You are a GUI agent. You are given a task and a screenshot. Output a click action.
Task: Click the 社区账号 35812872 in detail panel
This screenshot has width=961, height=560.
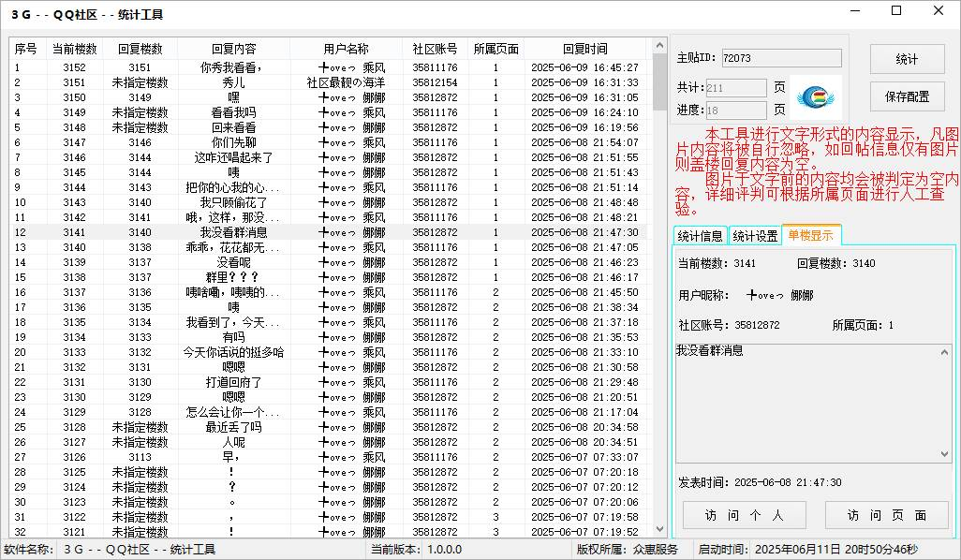pyautogui.click(x=757, y=325)
